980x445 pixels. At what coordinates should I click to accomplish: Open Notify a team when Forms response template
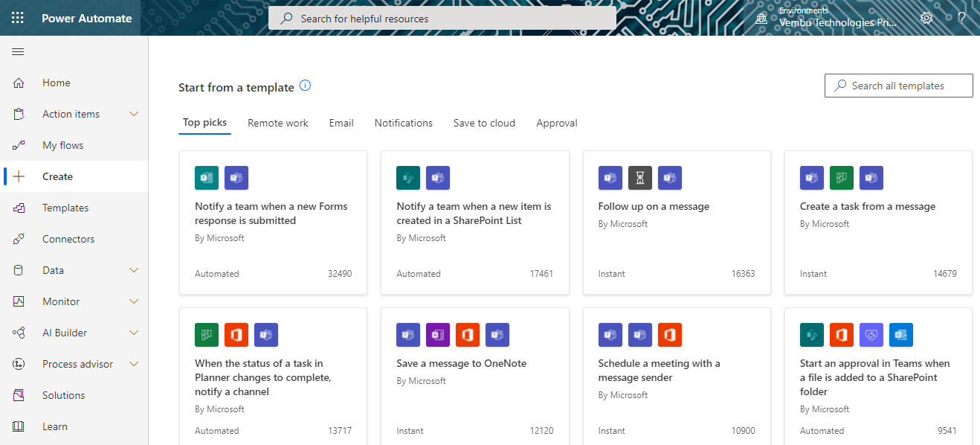pyautogui.click(x=274, y=222)
